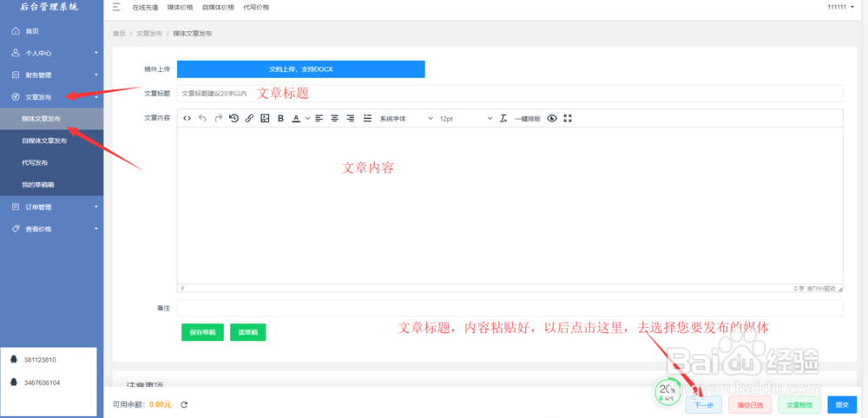Toggle bold formatting

tap(280, 118)
